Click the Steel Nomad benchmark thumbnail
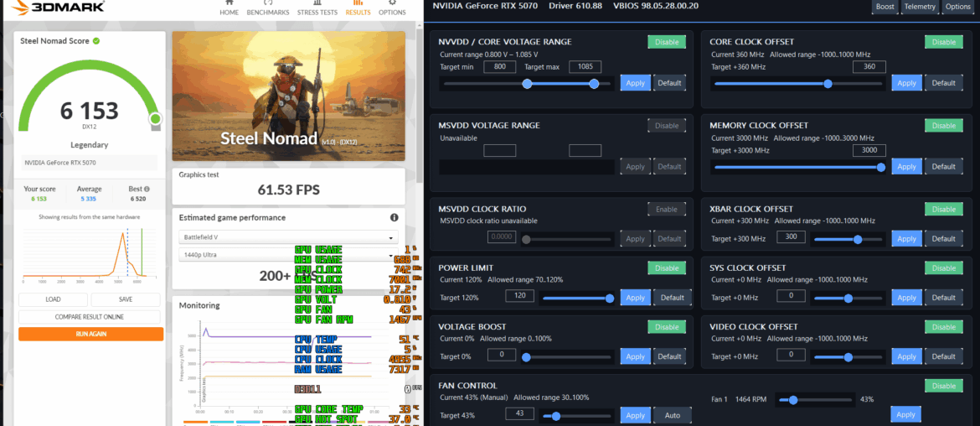The height and width of the screenshot is (426, 980). pos(288,97)
